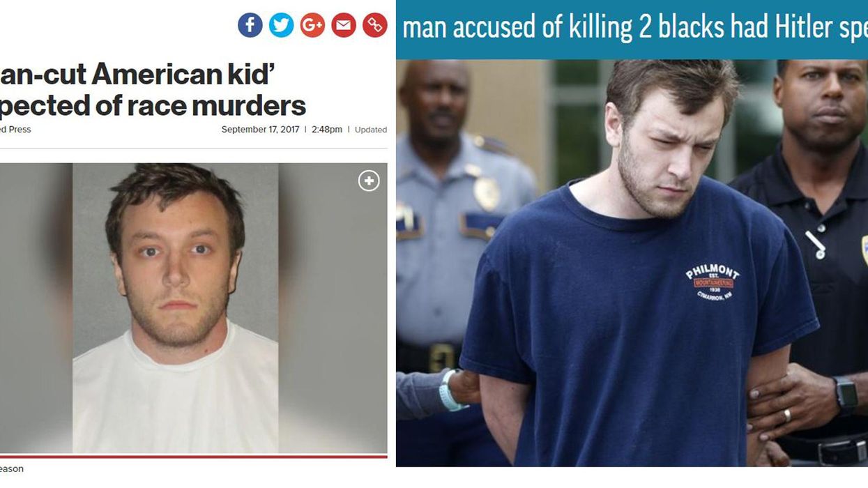Viewport: 868px width, 488px height.
Task: Click the red progress line under mugshot
Action: click(x=194, y=456)
